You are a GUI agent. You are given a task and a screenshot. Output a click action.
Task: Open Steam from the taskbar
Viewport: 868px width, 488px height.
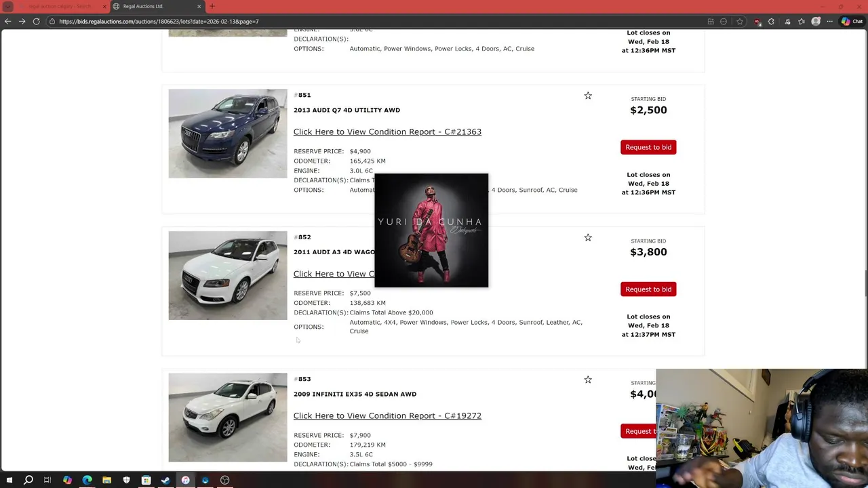click(x=165, y=480)
